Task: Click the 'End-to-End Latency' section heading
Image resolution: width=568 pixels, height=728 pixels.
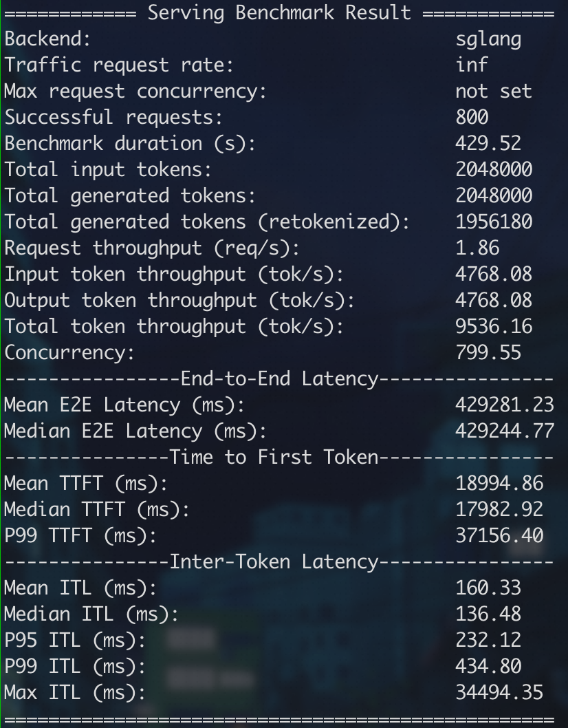Action: tap(279, 379)
